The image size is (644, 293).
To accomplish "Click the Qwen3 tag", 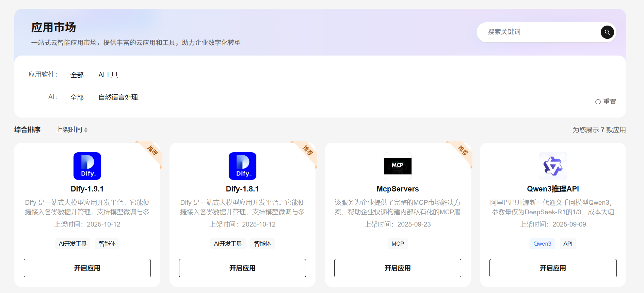I will [542, 244].
